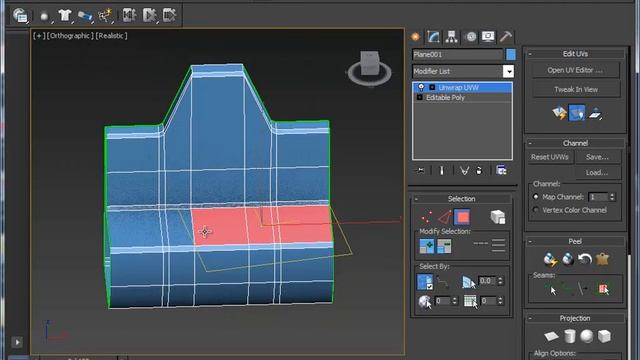640x360 pixels.
Task: Select Vertex Color Channel radio button
Action: pos(536,210)
